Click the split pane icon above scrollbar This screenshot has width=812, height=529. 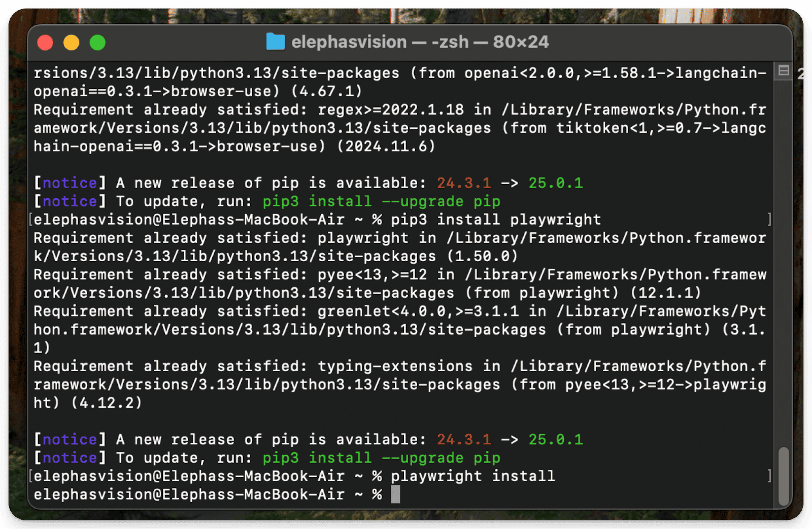(784, 71)
